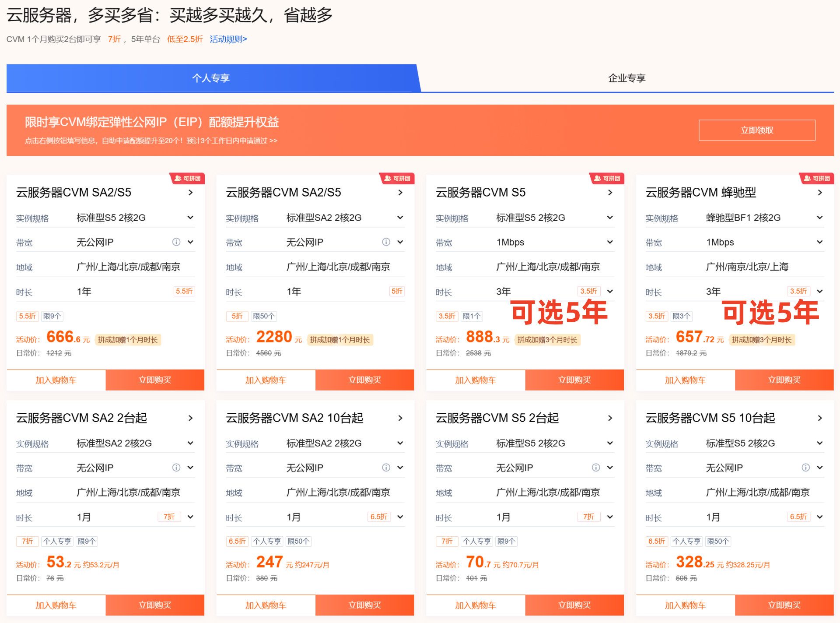Add 2280元 SA2 server to cart
Image resolution: width=840 pixels, height=623 pixels.
[x=266, y=380]
